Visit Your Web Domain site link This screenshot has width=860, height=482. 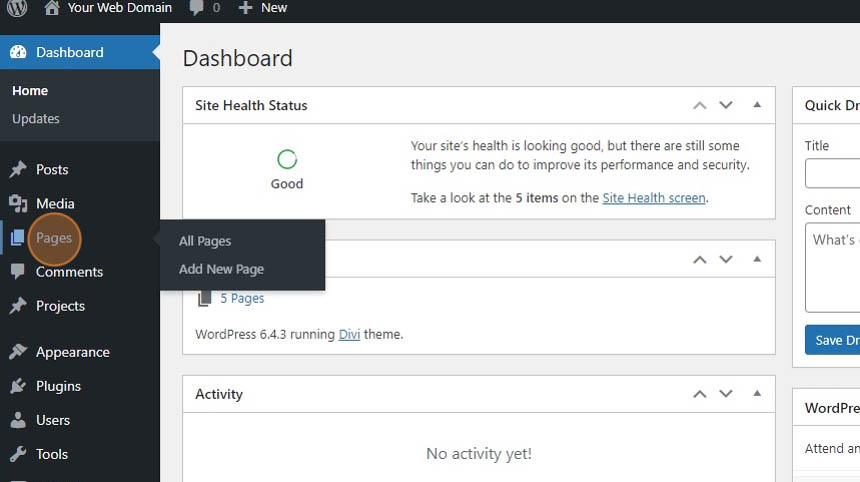120,8
